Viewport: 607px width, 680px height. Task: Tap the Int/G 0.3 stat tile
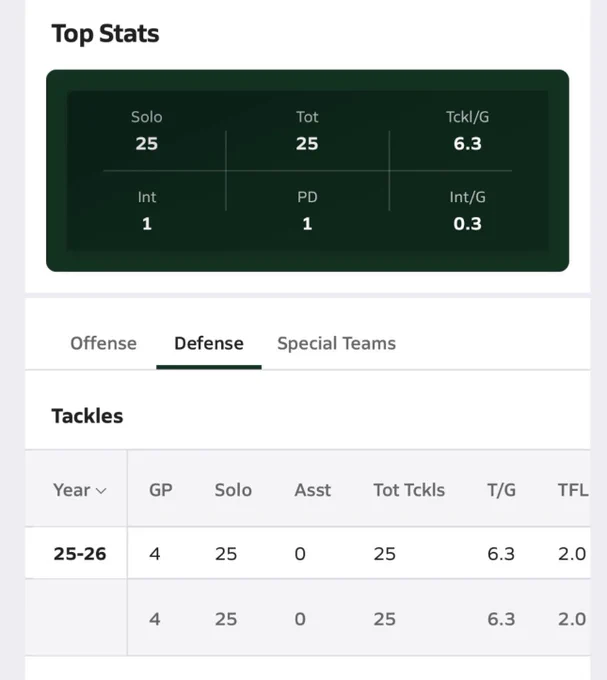point(467,210)
